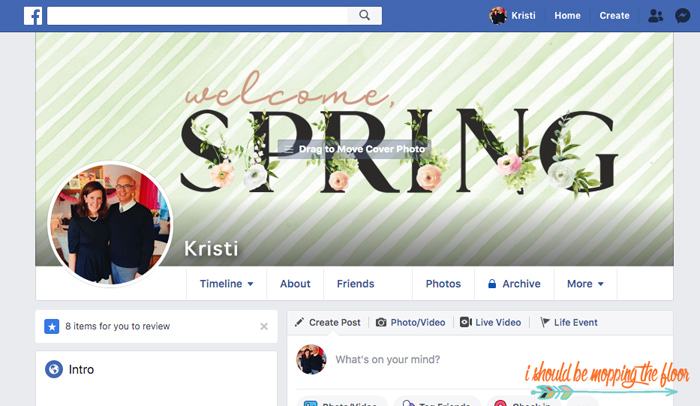Viewport: 700px width, 406px height.
Task: Dismiss the items to review notice
Action: (x=264, y=326)
